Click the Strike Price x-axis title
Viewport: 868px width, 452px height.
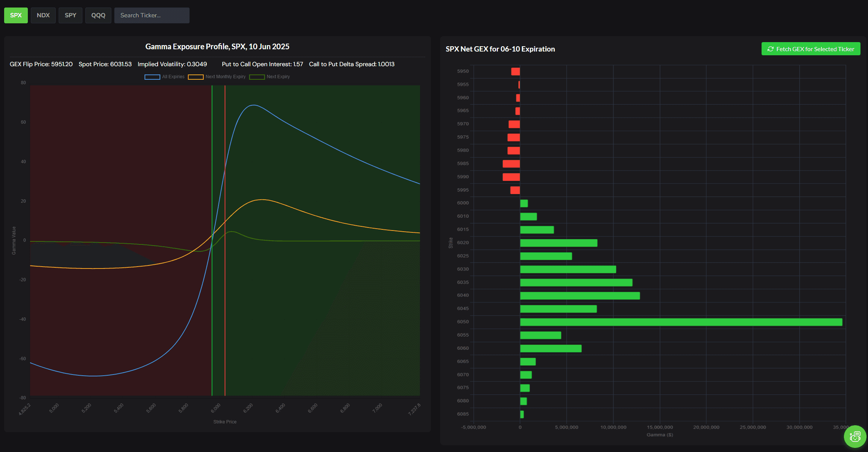click(225, 422)
